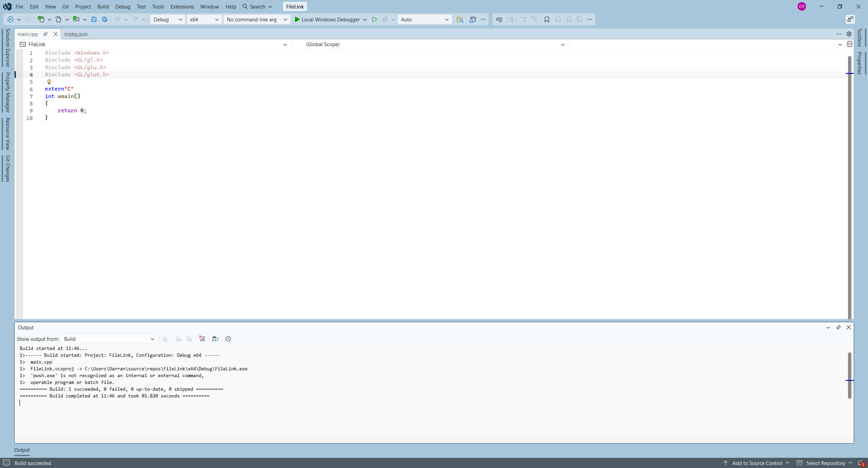Open the Git Changes side tab
The image size is (868, 468).
click(7, 169)
